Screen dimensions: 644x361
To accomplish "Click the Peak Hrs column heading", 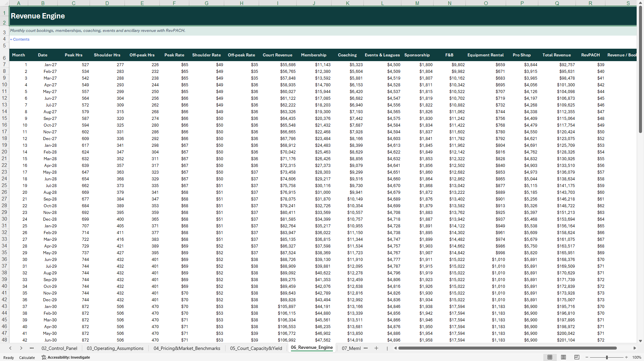I will [73, 55].
